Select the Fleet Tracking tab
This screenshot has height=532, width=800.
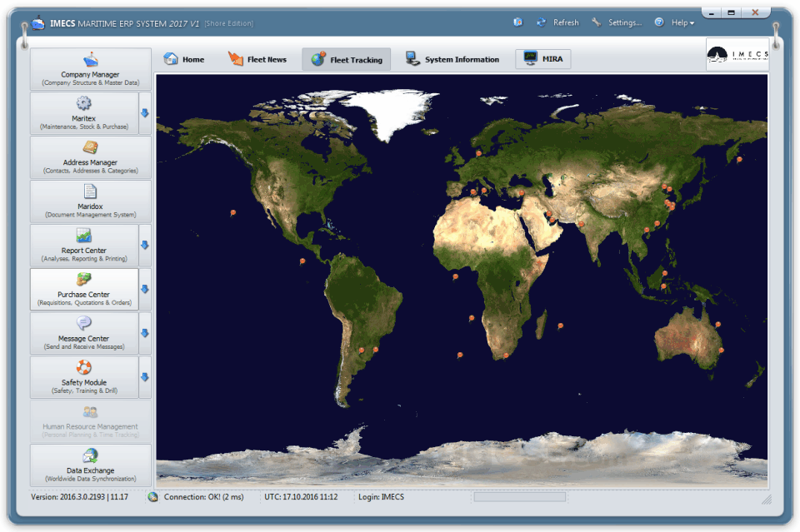click(x=347, y=59)
